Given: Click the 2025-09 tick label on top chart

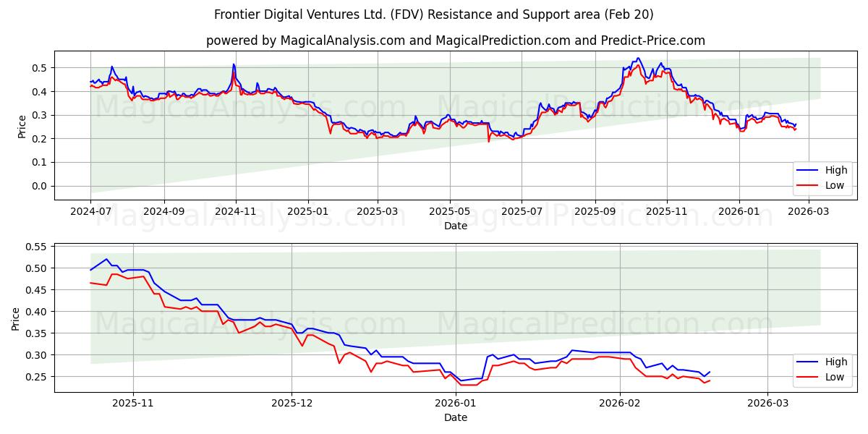Looking at the screenshot, I should (595, 211).
